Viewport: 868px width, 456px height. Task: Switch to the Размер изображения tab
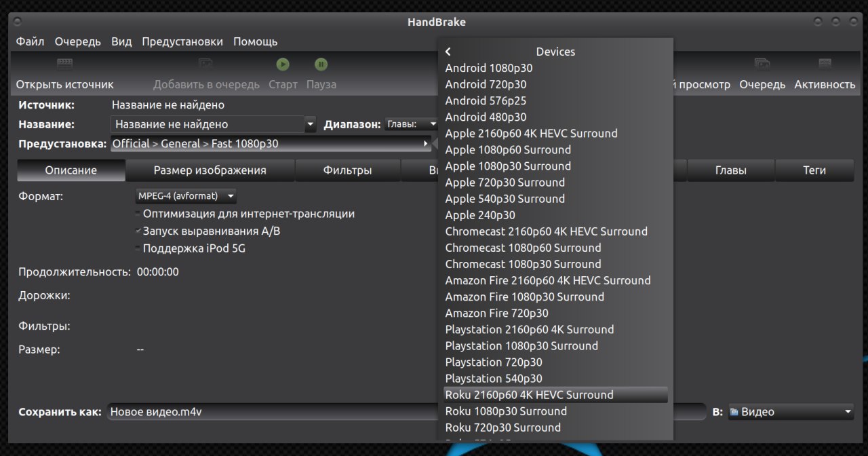210,170
